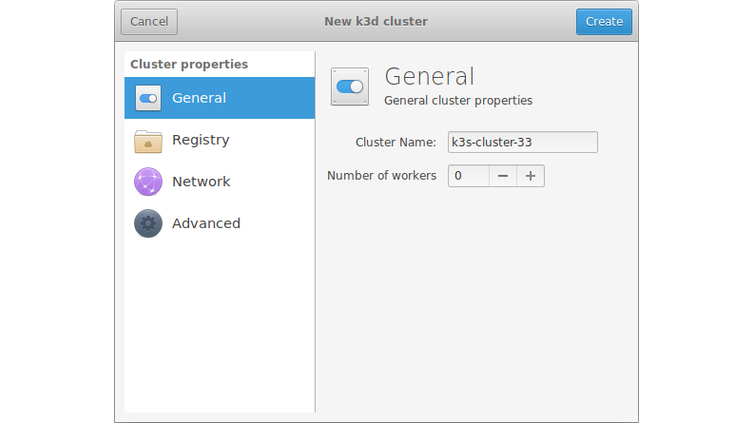The image size is (752, 423).
Task: Click the Advanced gear icon
Action: coord(148,224)
